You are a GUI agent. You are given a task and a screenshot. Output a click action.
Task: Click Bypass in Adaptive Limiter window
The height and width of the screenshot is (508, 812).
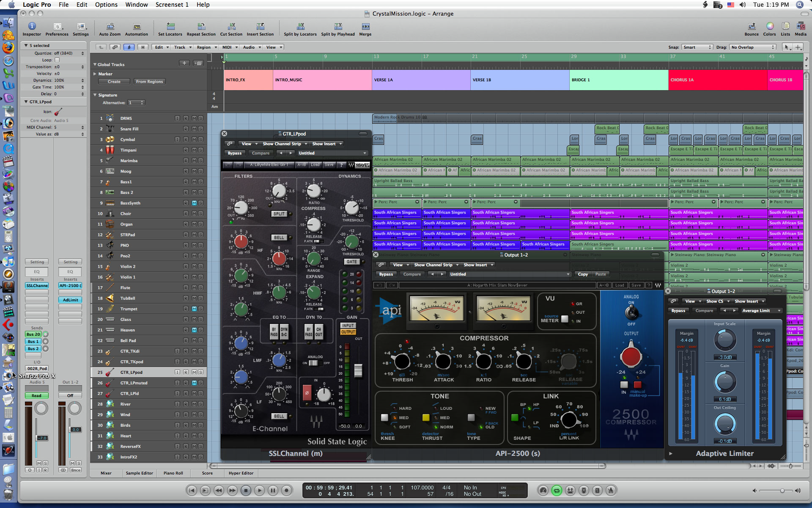[678, 311]
